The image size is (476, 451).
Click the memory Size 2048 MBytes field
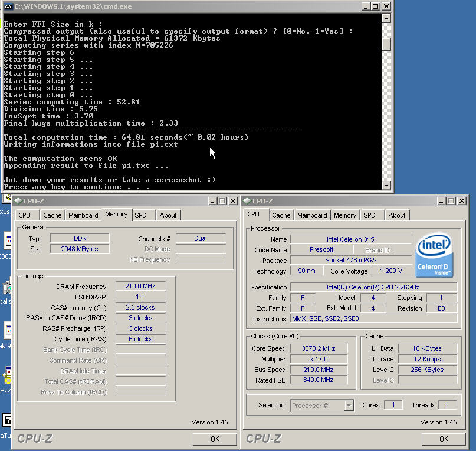pos(80,249)
